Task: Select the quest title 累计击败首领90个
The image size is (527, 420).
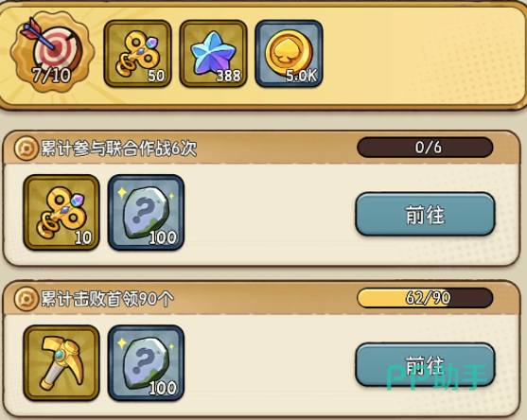Action: click(x=107, y=299)
